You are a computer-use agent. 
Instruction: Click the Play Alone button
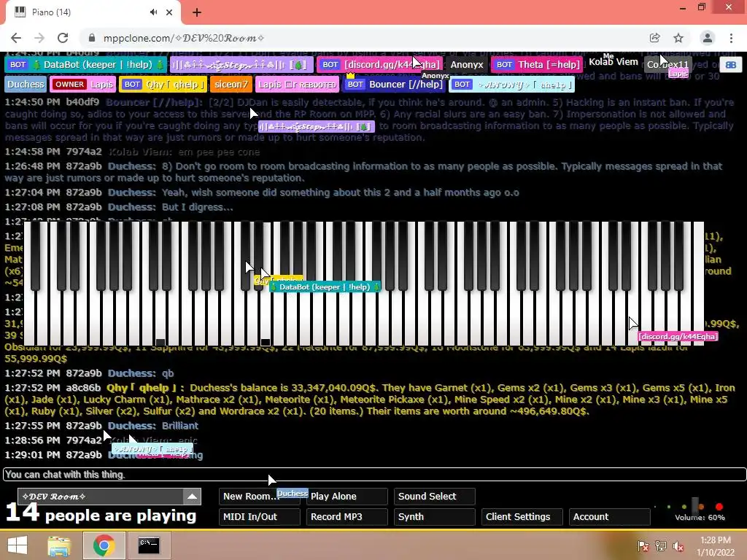[x=347, y=496]
